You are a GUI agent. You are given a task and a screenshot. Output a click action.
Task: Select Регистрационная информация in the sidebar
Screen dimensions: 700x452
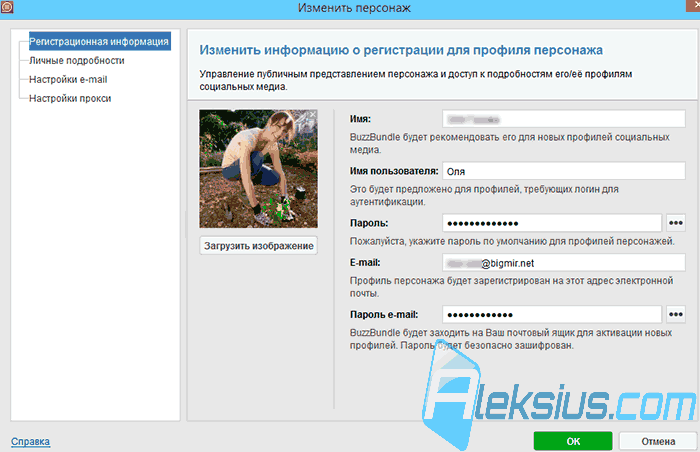coord(99,42)
